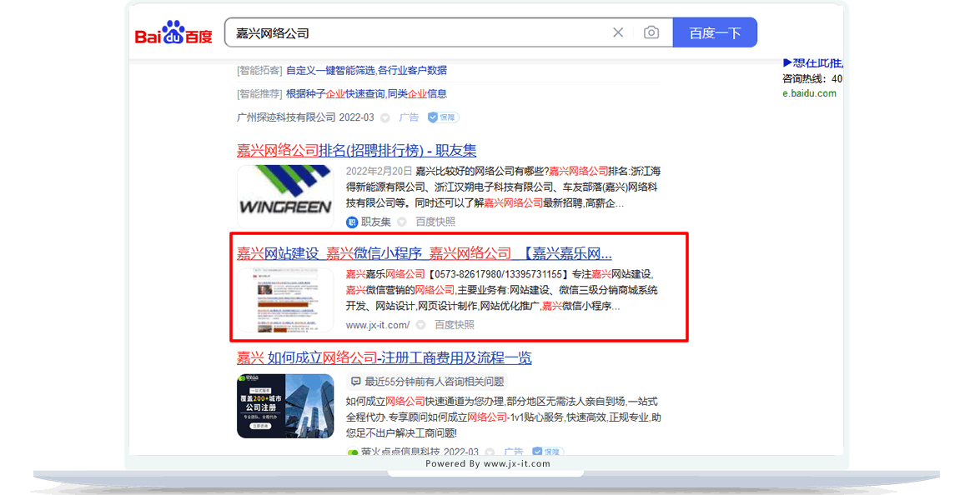The width and height of the screenshot is (980, 495).
Task: Click the 公司注册 skyscraper ad thumbnail
Action: [x=284, y=406]
